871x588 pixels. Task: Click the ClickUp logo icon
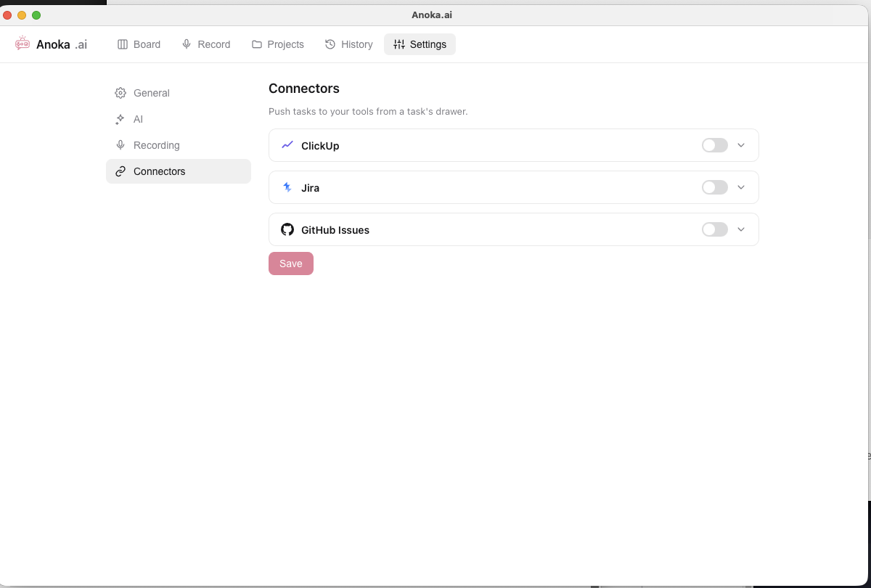click(287, 145)
